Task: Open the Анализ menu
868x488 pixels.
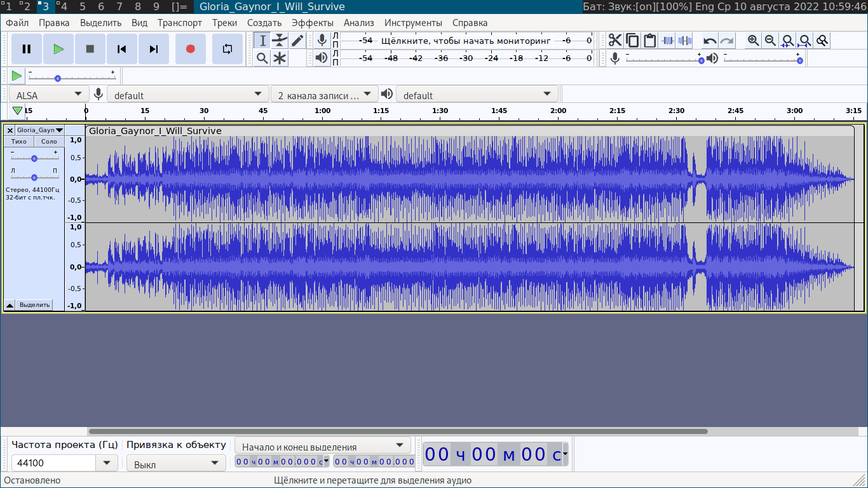Action: 359,23
